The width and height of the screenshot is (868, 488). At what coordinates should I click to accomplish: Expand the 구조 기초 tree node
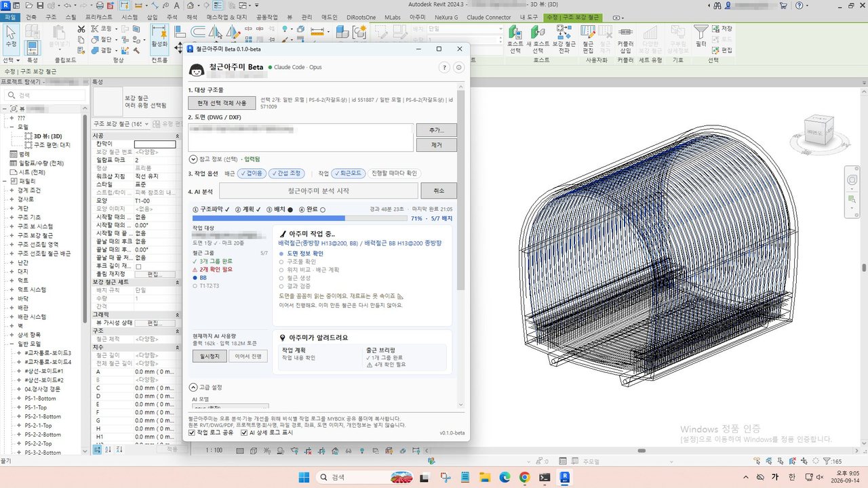point(12,217)
